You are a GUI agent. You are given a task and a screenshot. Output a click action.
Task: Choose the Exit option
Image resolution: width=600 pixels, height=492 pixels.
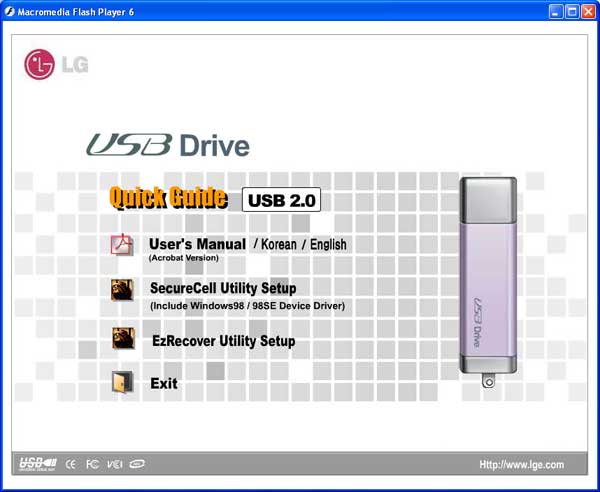point(164,383)
